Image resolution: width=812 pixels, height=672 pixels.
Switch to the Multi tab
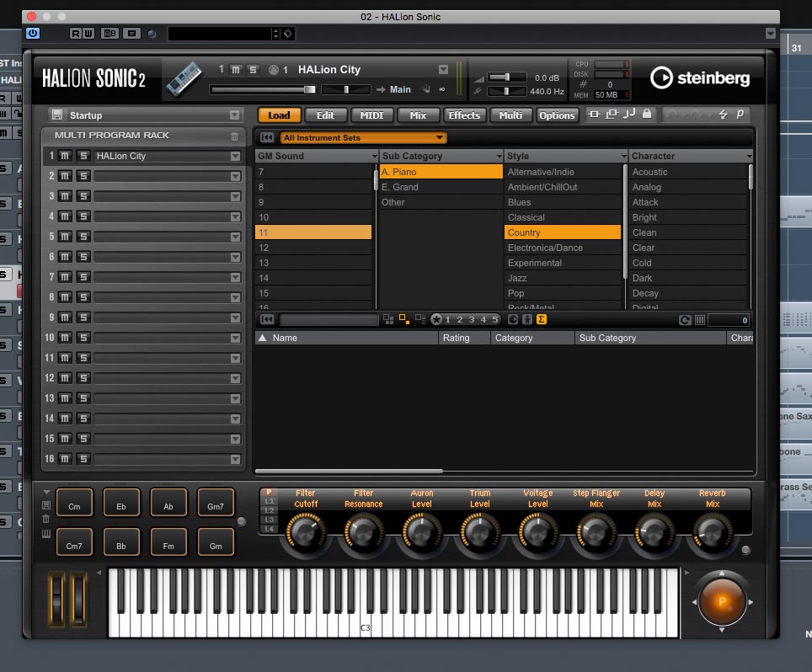[510, 115]
